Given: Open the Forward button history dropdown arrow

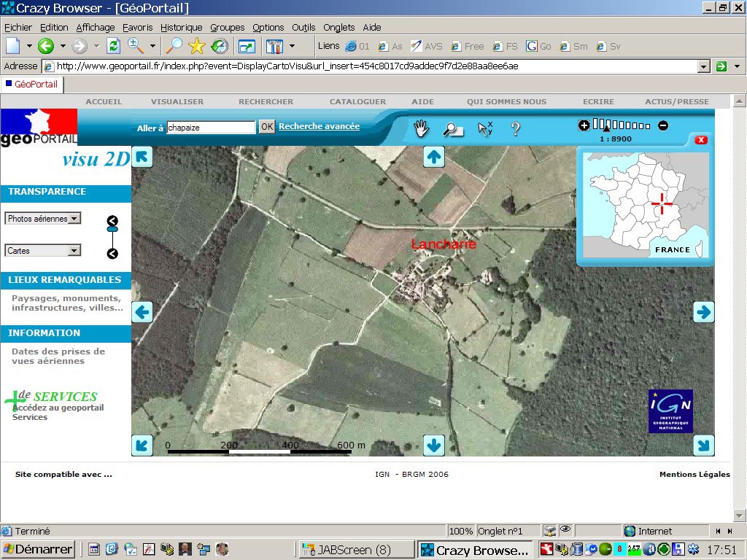Looking at the screenshot, I should (x=96, y=46).
